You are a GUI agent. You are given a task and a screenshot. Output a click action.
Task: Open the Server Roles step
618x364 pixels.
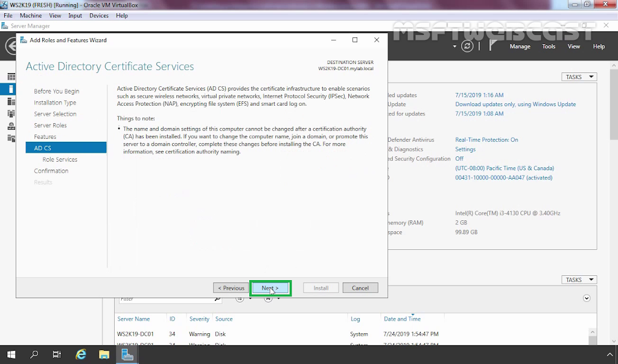tap(50, 126)
